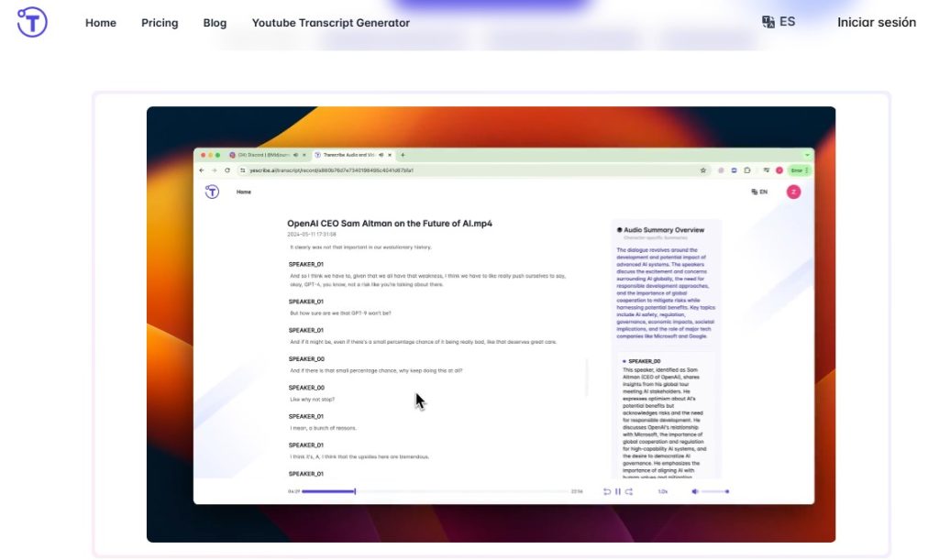Viewport: 939px width, 560px height.
Task: Click the volume speaker icon in the player
Action: tap(694, 491)
